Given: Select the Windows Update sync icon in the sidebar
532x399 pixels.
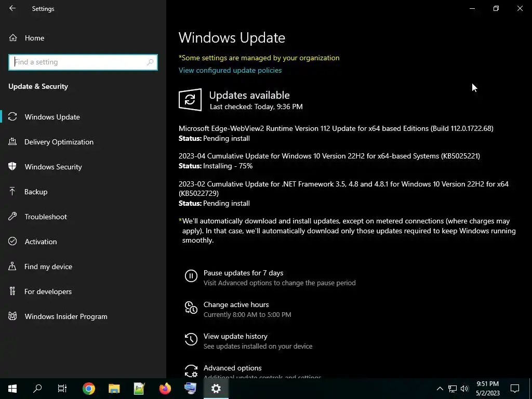Looking at the screenshot, I should (12, 117).
